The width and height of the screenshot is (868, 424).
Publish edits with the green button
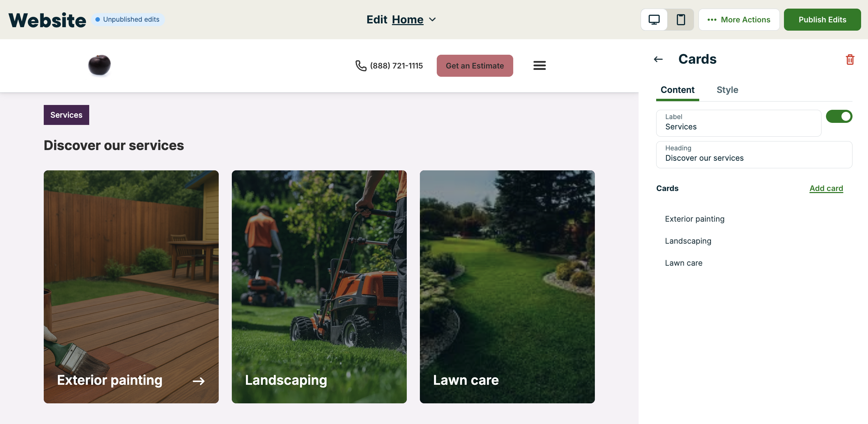[x=822, y=20]
